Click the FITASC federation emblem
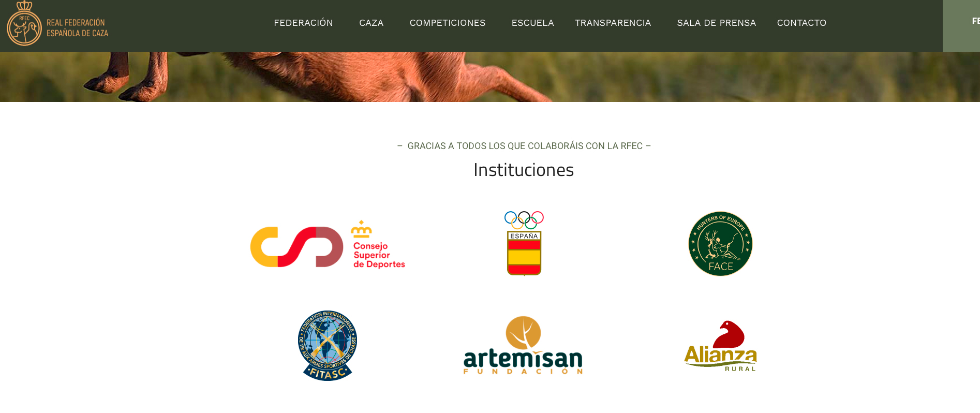Screen dimensions: 980x413 click(x=328, y=346)
